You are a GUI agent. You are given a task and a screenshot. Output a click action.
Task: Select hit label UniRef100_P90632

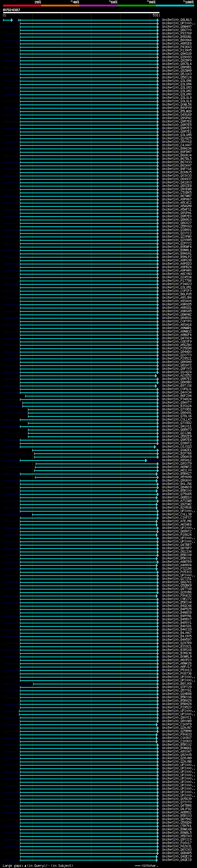tap(177, 596)
